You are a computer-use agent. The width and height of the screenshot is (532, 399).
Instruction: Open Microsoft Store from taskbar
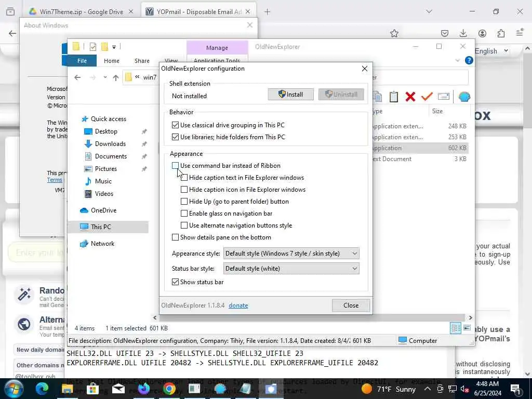[92, 389]
